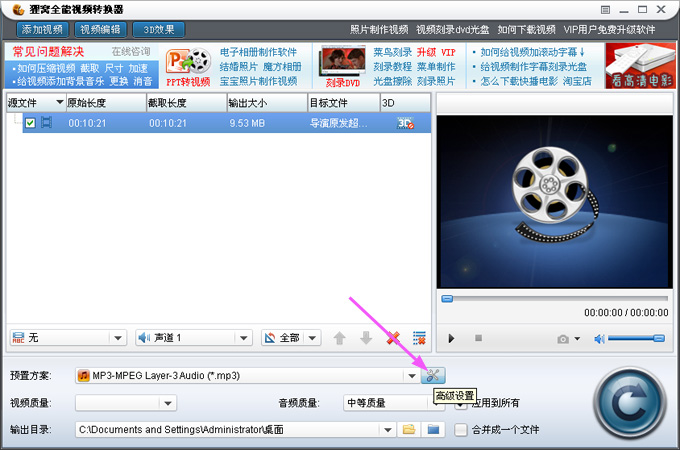Open advanced settings scissors-wrench icon

tap(433, 375)
